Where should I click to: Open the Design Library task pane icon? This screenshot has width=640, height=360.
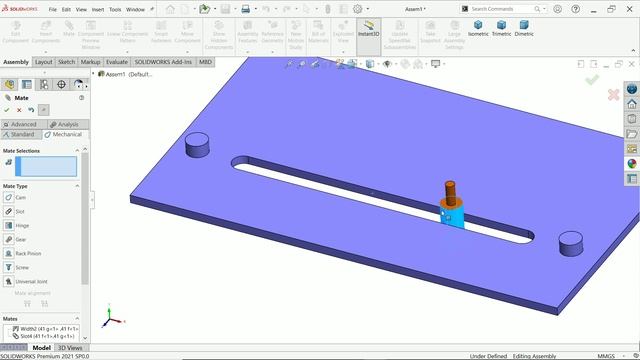632,119
